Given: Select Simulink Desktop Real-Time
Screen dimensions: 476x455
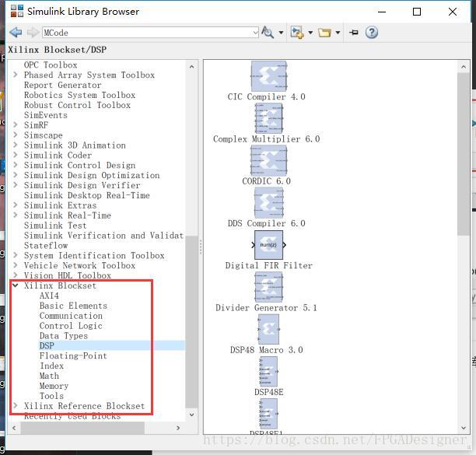Looking at the screenshot, I should (87, 195).
